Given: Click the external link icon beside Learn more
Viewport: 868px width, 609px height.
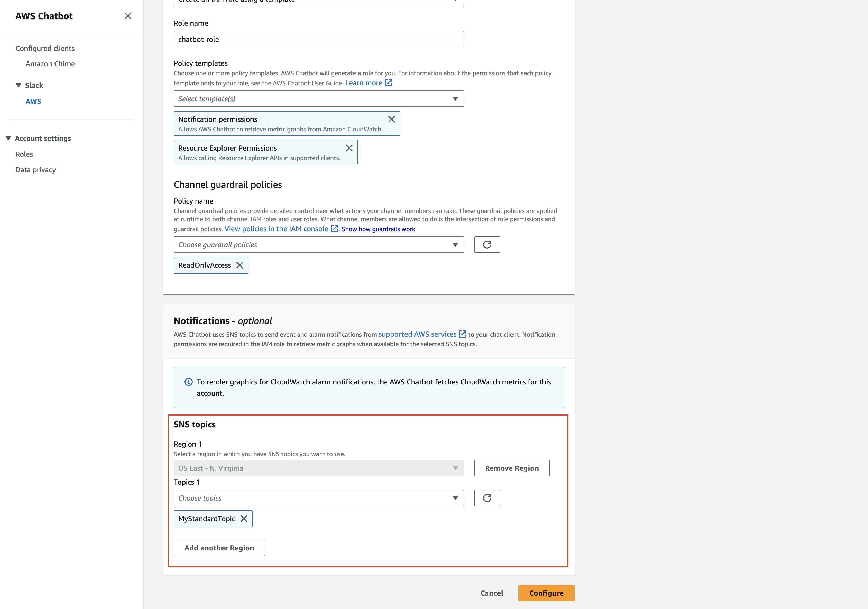Looking at the screenshot, I should [389, 83].
